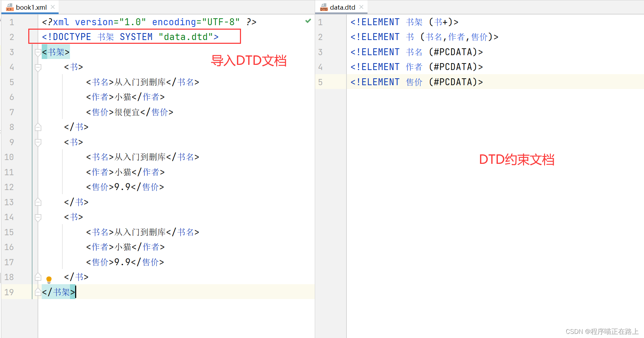The height and width of the screenshot is (338, 644).
Task: Collapse the 书 element fold on line 4
Action: point(38,67)
